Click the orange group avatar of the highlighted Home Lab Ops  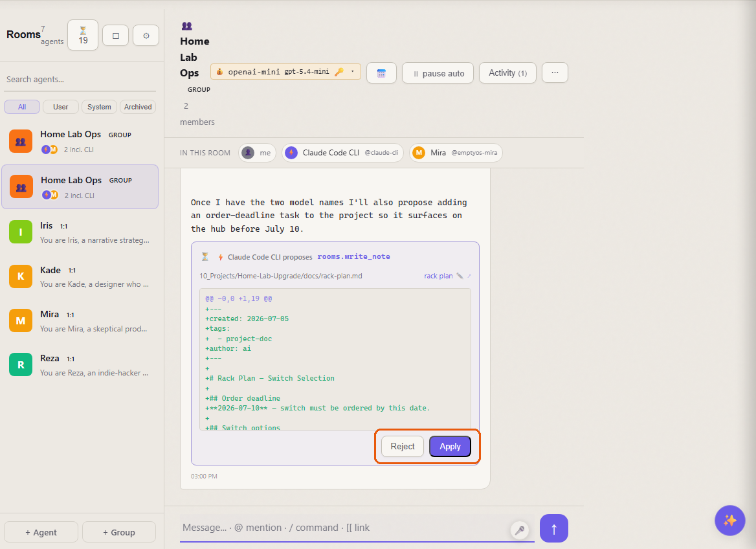pos(21,187)
